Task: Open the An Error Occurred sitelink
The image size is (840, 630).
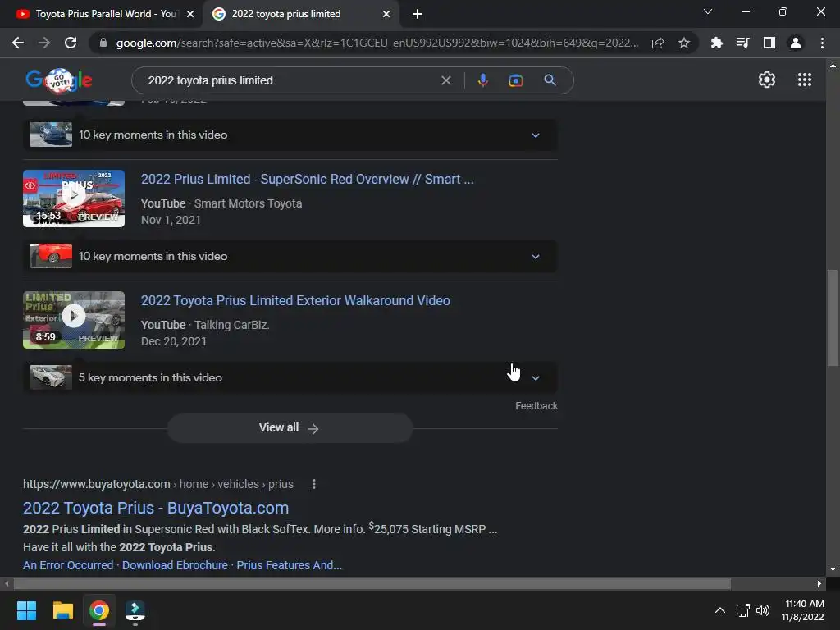Action: tap(68, 565)
